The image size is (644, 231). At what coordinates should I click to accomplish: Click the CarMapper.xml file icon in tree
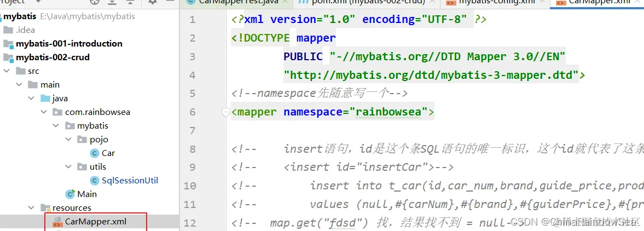pos(58,222)
